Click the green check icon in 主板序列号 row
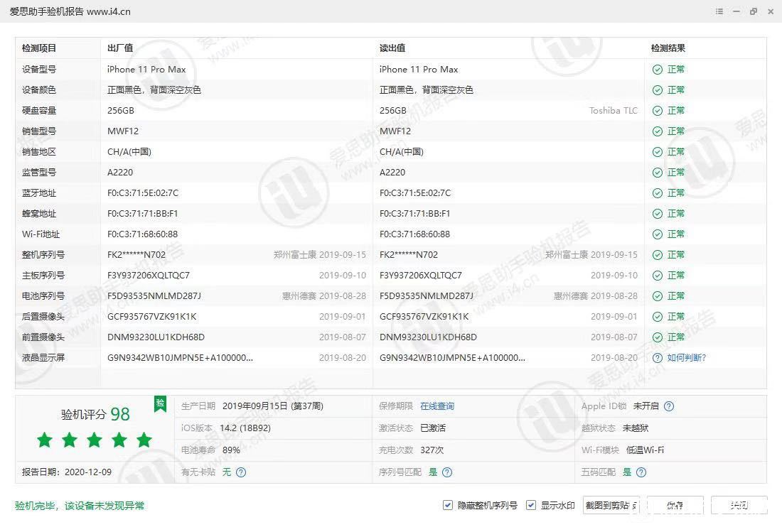This screenshot has width=782, height=532. click(658, 276)
